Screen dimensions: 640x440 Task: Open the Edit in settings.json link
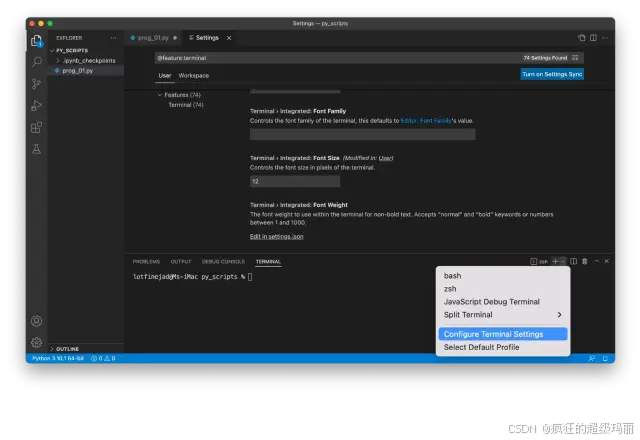tap(276, 236)
